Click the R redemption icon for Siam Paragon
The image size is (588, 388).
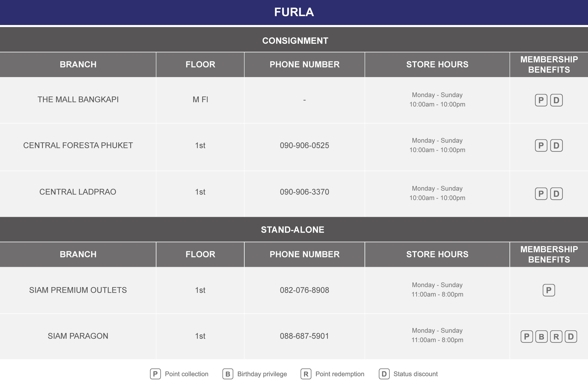pyautogui.click(x=556, y=337)
